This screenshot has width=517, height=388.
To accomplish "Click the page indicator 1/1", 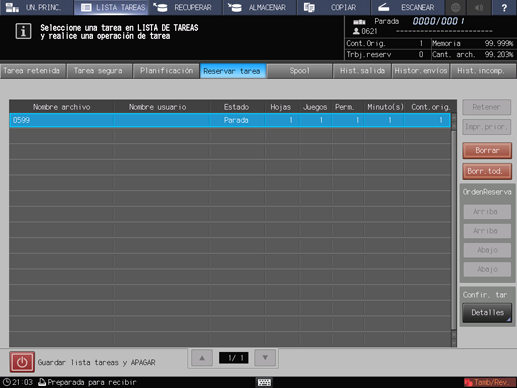I will [234, 358].
